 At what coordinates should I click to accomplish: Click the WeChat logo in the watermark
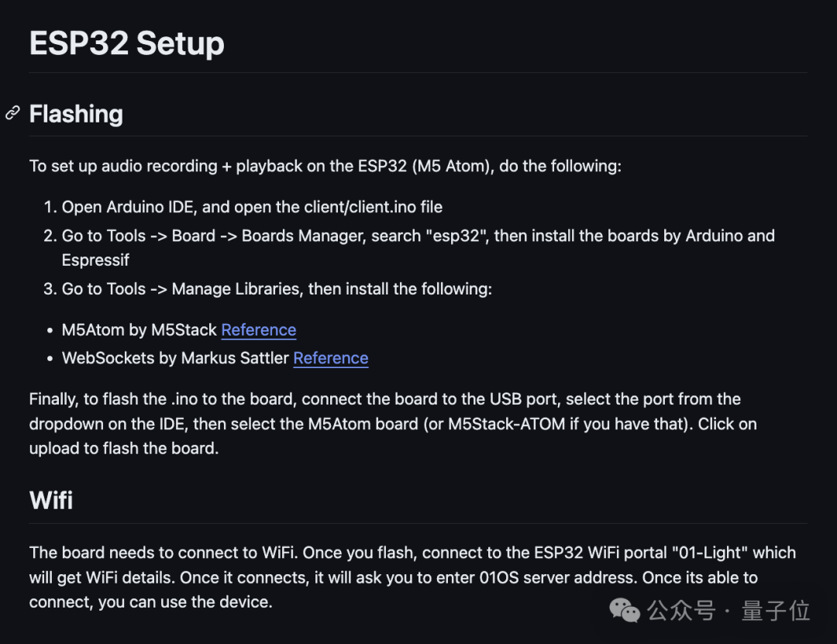point(625,611)
